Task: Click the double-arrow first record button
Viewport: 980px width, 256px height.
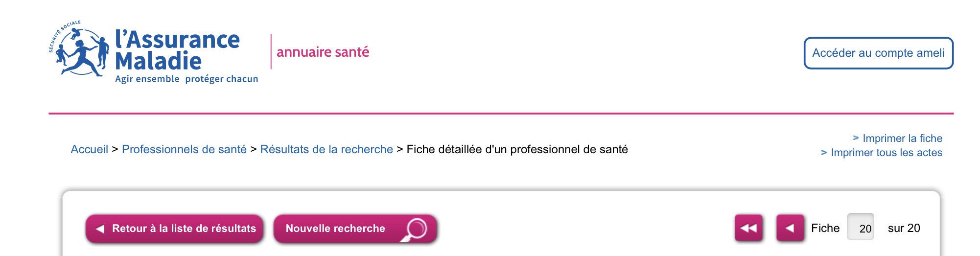Action: pyautogui.click(x=748, y=228)
